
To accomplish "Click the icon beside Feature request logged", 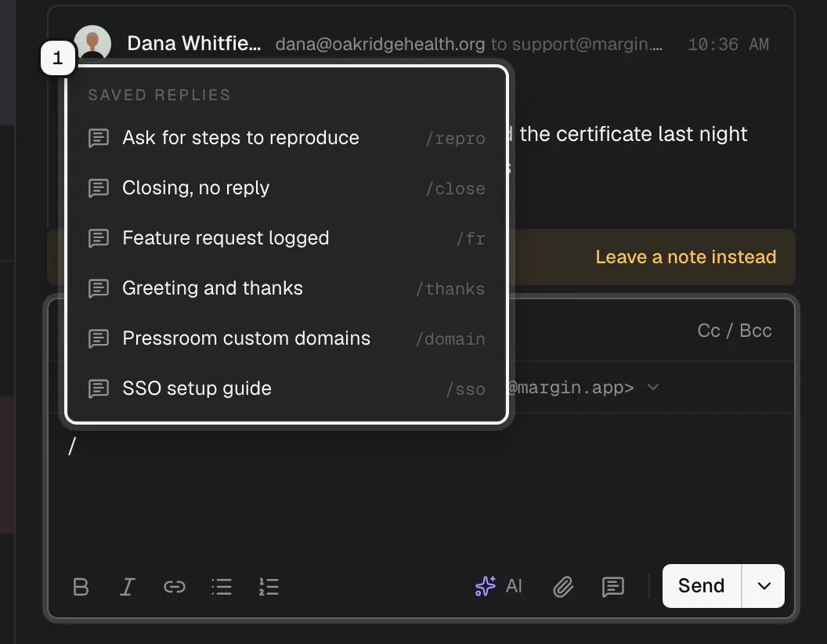I will coord(99,238).
